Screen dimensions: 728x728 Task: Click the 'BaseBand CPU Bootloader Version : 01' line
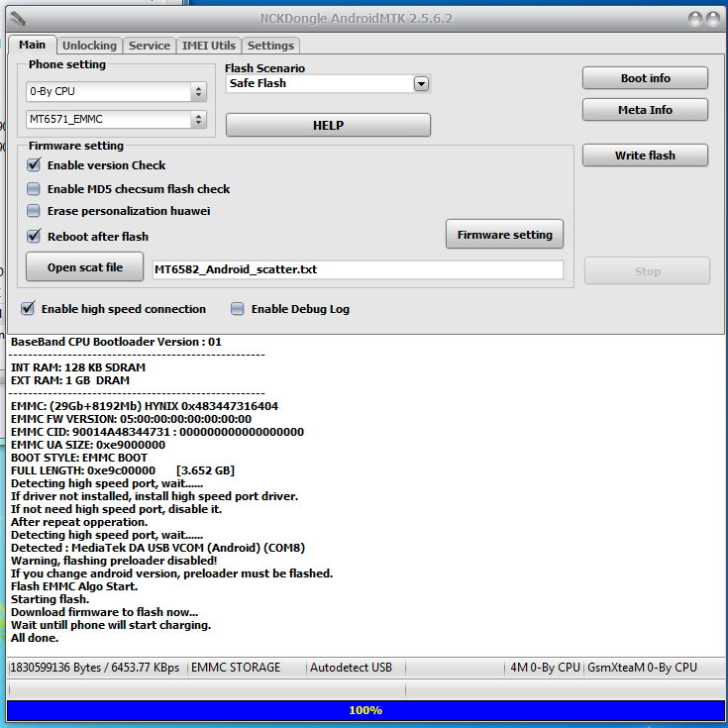116,342
